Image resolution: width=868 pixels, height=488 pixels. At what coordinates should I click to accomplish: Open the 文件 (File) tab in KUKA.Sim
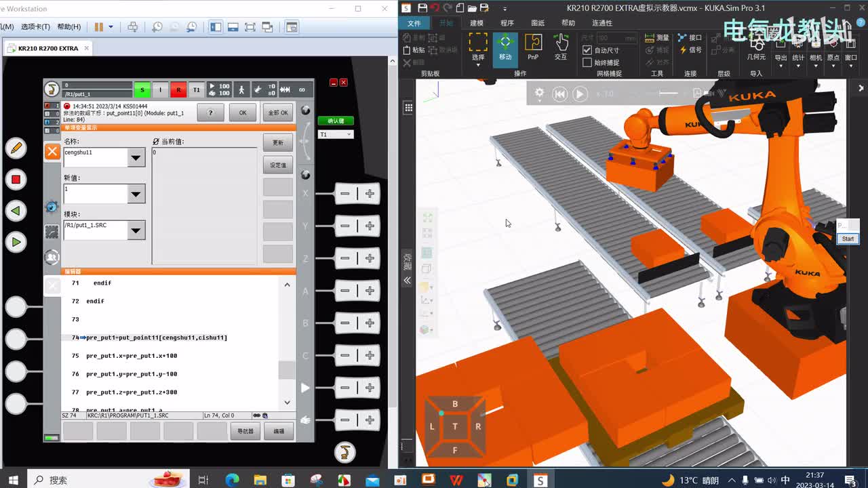click(414, 23)
